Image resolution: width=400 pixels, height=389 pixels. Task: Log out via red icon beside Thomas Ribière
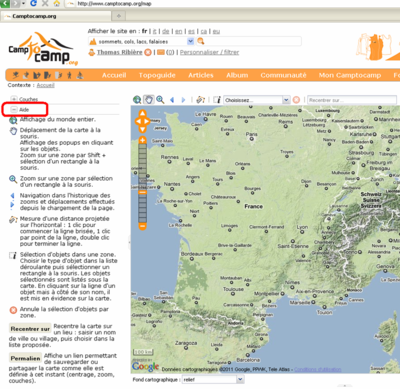click(148, 52)
